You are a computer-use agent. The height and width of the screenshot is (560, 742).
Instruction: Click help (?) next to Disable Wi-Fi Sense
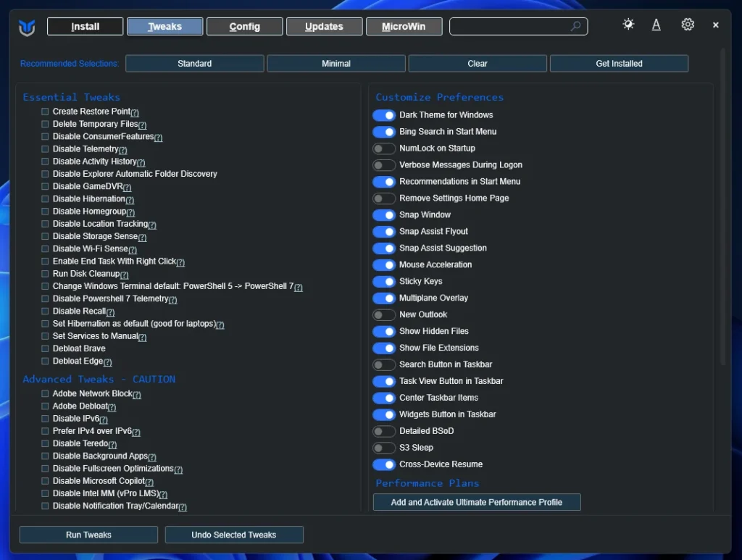[133, 250]
